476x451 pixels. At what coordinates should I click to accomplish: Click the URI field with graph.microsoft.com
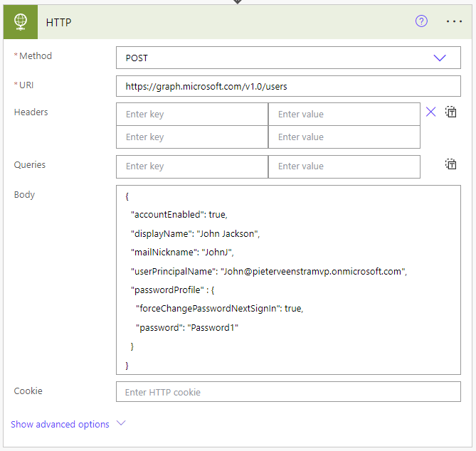(288, 86)
